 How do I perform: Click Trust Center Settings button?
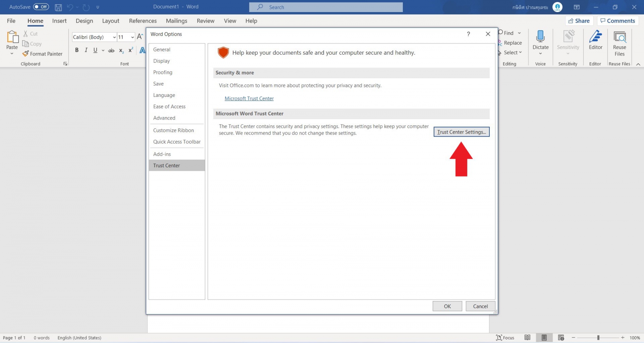point(462,132)
